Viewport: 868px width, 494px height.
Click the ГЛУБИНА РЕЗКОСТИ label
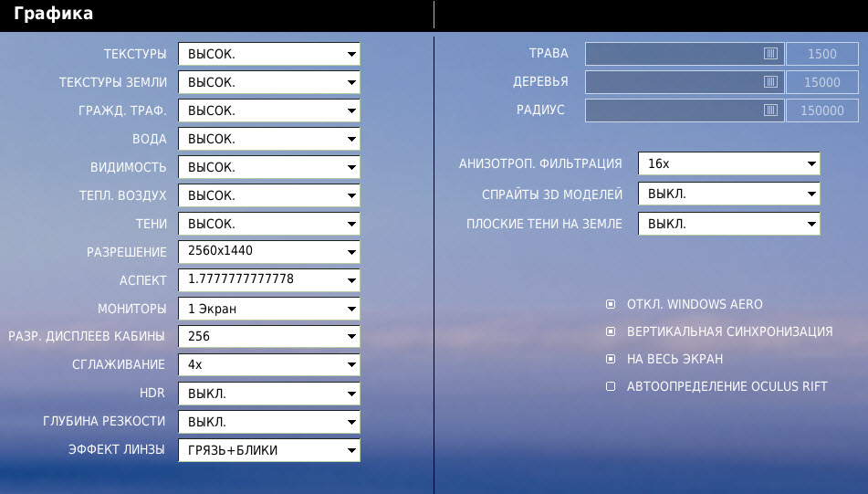[104, 421]
